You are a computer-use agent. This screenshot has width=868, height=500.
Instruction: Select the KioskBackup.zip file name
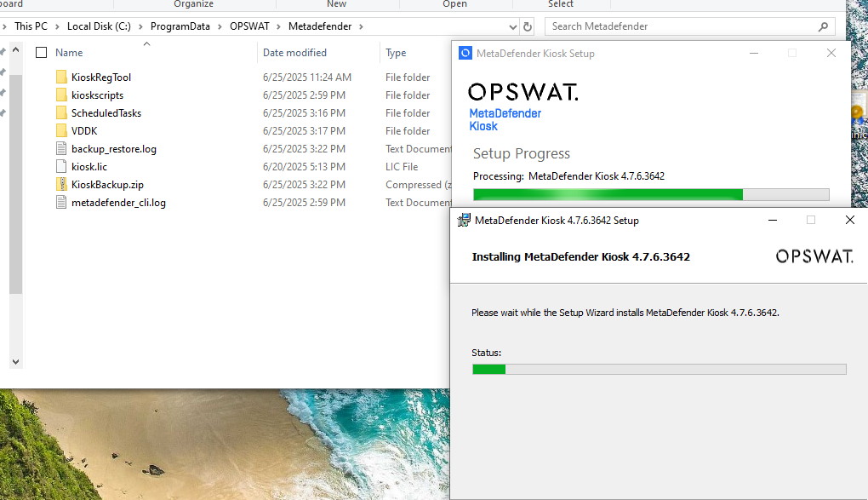pos(107,185)
